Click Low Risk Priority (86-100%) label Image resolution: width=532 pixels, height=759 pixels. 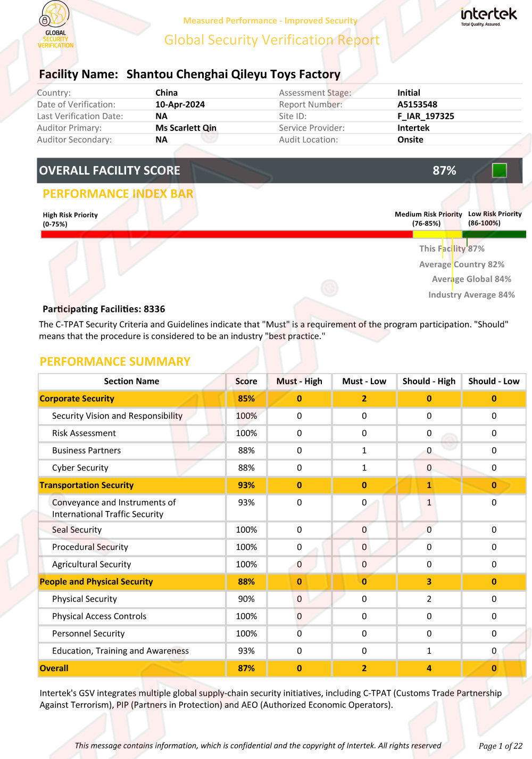495,218
